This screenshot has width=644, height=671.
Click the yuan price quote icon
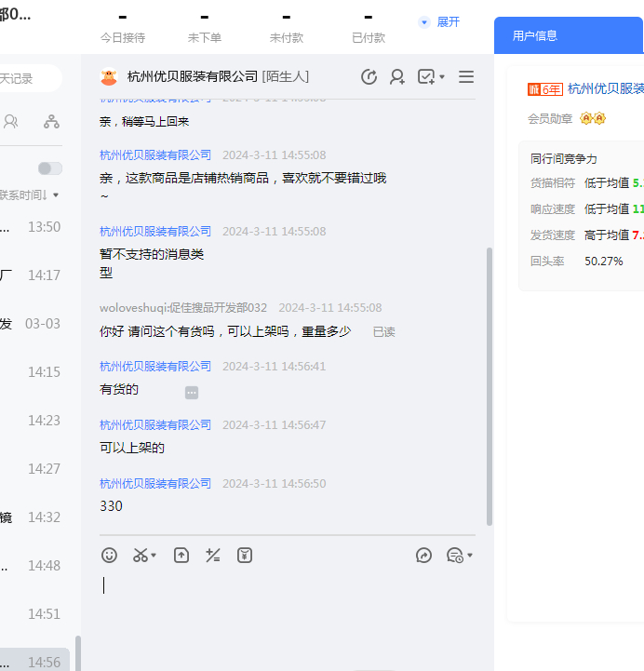tap(245, 556)
